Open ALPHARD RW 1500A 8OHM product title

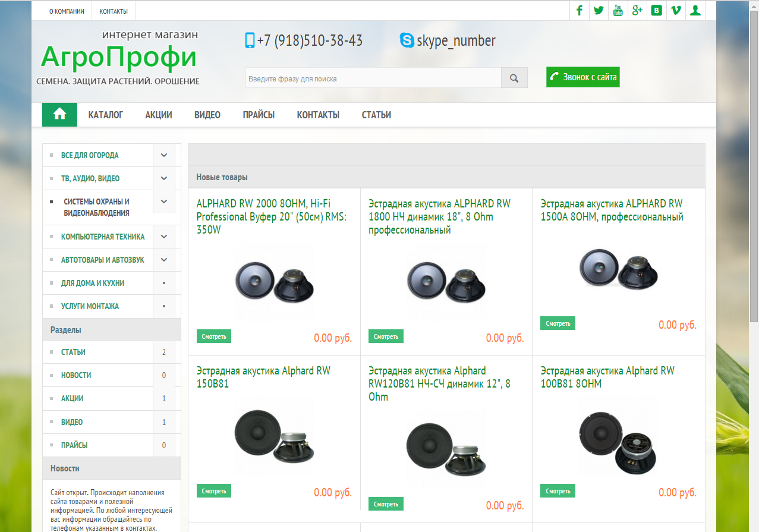pos(612,210)
